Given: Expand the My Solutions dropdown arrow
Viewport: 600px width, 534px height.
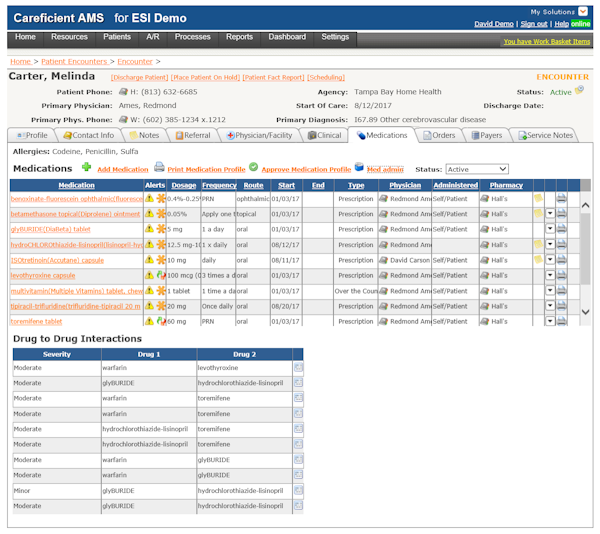Looking at the screenshot, I should (583, 11).
